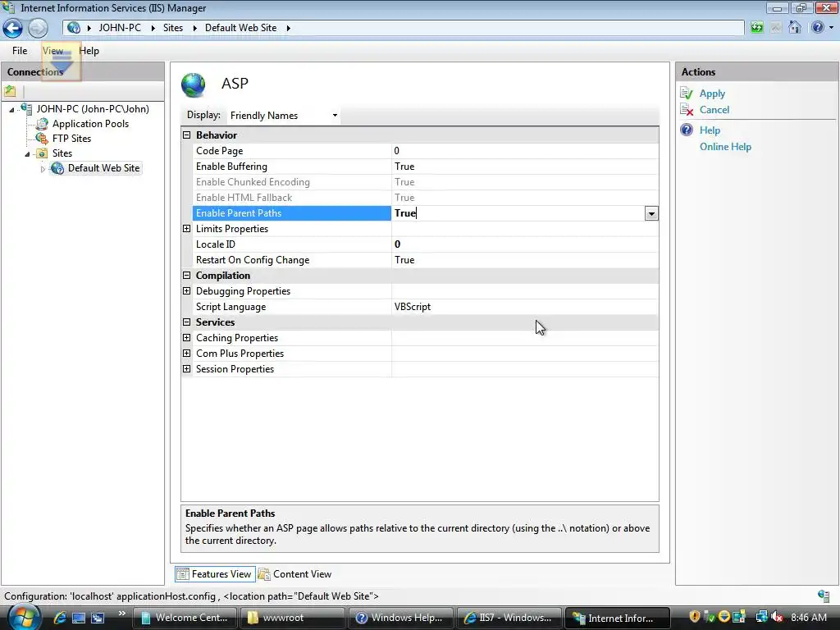Expand the Default Web Site tree node
Viewport: 840px width, 630px height.
tap(43, 169)
